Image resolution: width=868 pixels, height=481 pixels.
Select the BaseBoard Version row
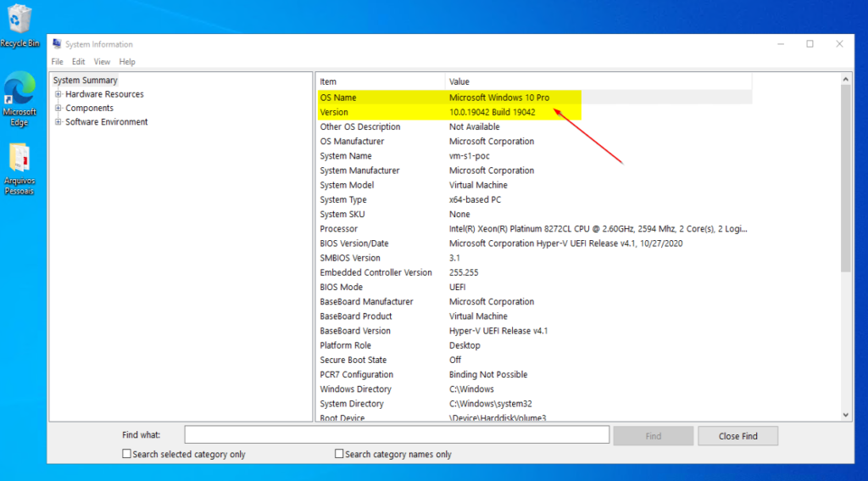534,331
